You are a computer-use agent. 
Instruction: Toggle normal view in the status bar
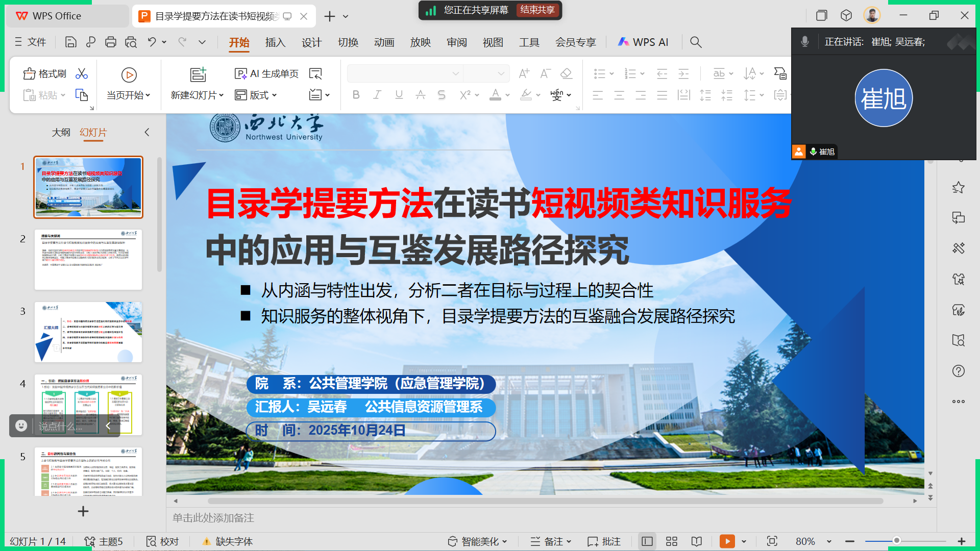click(647, 541)
